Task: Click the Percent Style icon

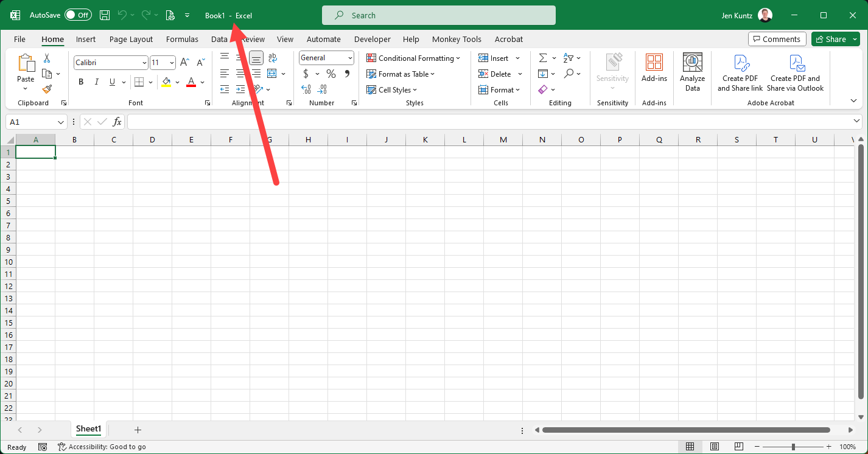Action: tap(331, 74)
